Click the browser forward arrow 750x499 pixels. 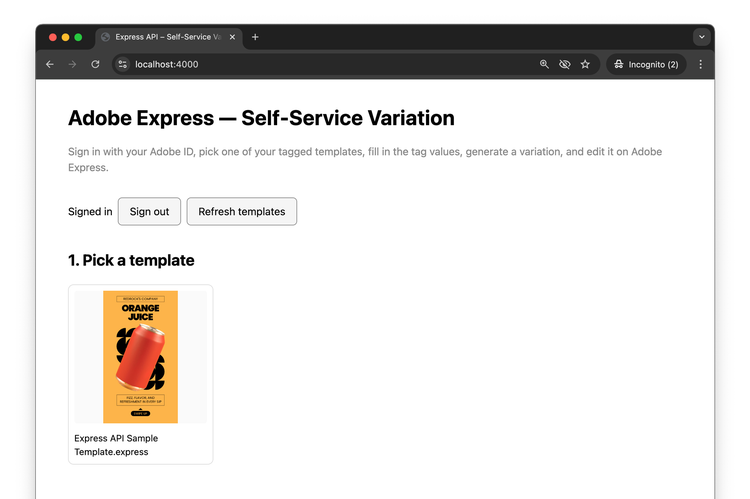(x=72, y=64)
